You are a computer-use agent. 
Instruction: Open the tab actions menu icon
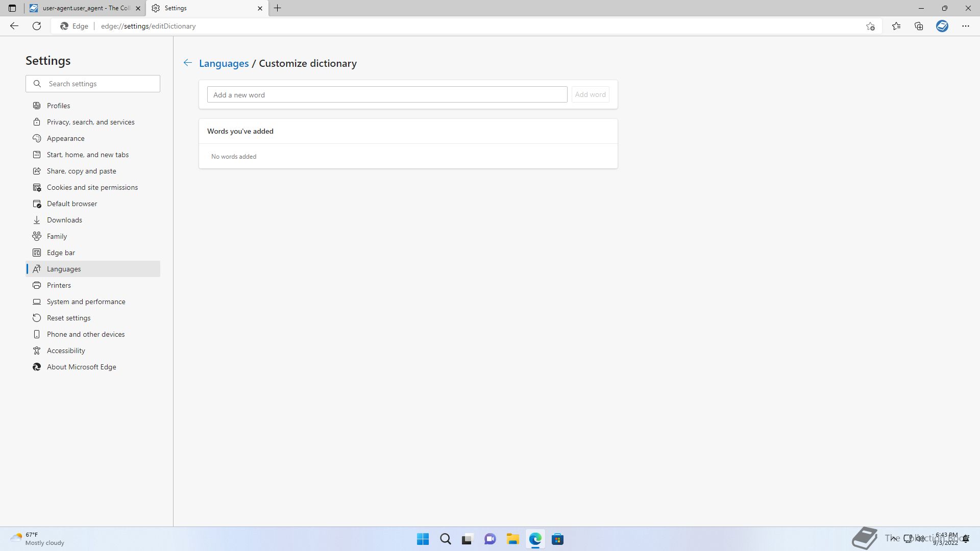[12, 8]
